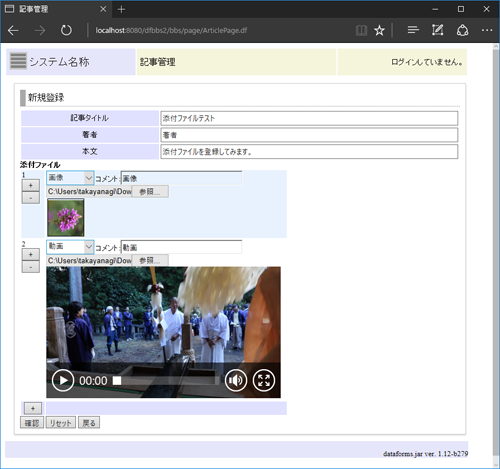Edit the comment field containing 画像
This screenshot has width=500, height=469.
point(181,179)
